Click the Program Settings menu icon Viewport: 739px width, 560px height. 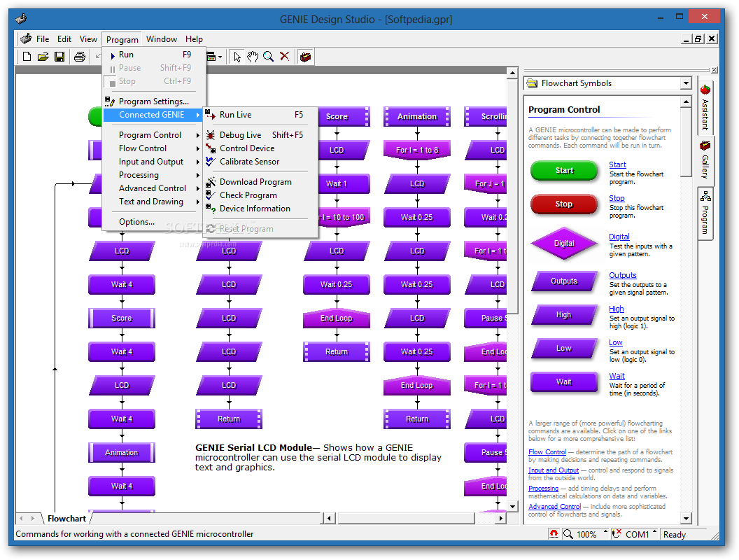110,101
